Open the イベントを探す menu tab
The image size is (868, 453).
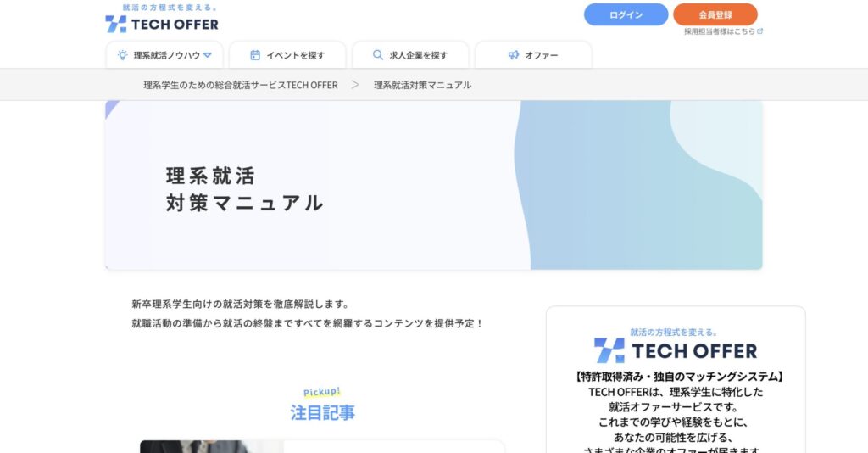point(287,55)
